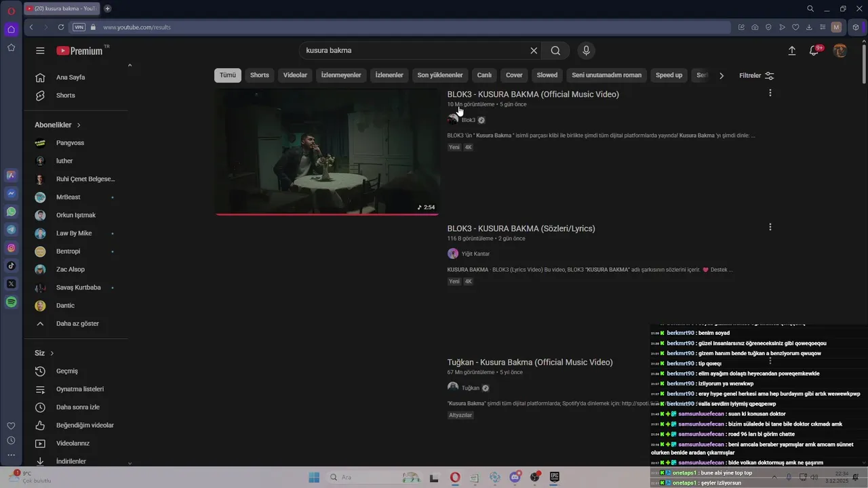Select the Shorts filter chip
The width and height of the screenshot is (868, 488).
click(260, 75)
